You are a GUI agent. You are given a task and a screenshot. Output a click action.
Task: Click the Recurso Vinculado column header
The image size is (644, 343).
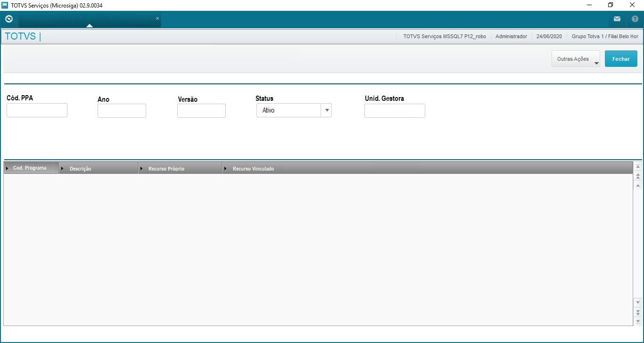point(427,169)
